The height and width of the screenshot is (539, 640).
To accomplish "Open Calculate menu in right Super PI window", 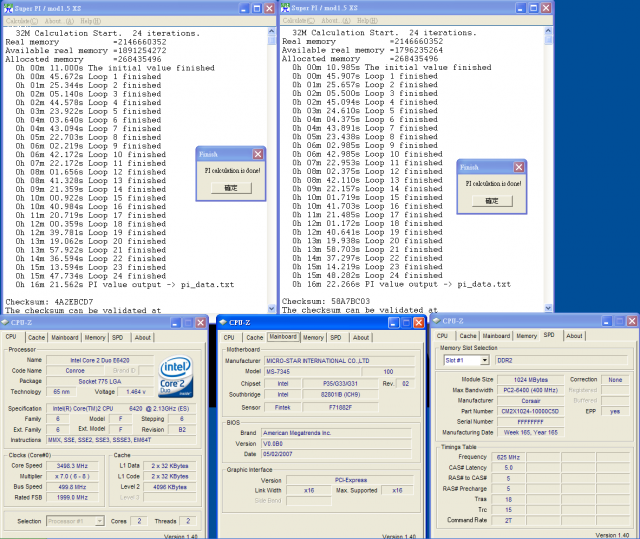I will 298,20.
